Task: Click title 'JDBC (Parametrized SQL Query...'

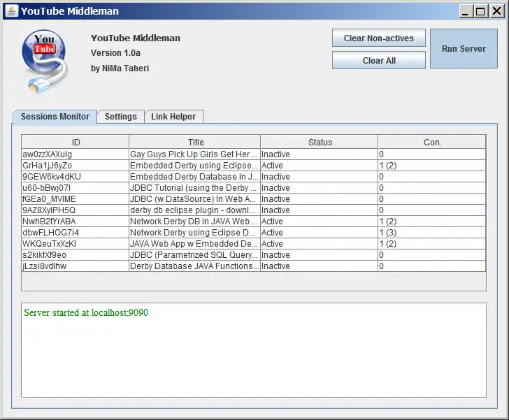Action: (x=194, y=255)
